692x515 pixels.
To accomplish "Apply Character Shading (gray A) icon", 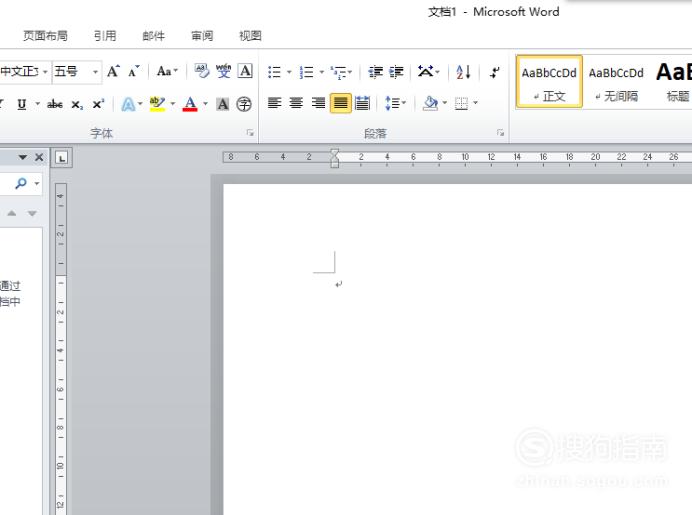I will pos(223,105).
